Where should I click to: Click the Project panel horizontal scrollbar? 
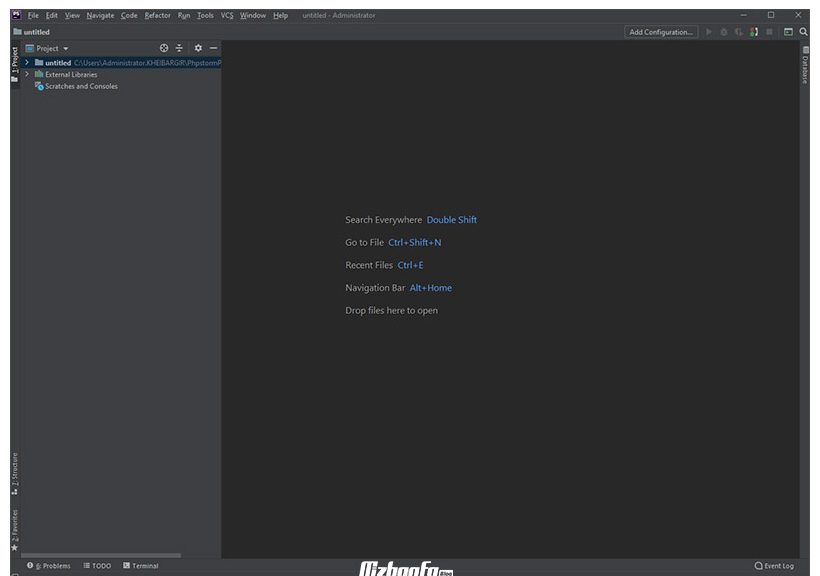coord(101,555)
